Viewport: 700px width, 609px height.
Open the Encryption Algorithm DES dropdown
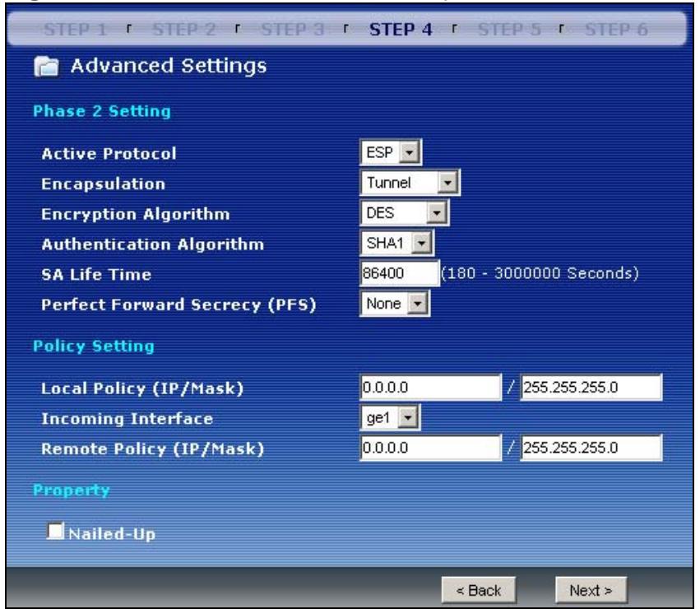(x=405, y=212)
